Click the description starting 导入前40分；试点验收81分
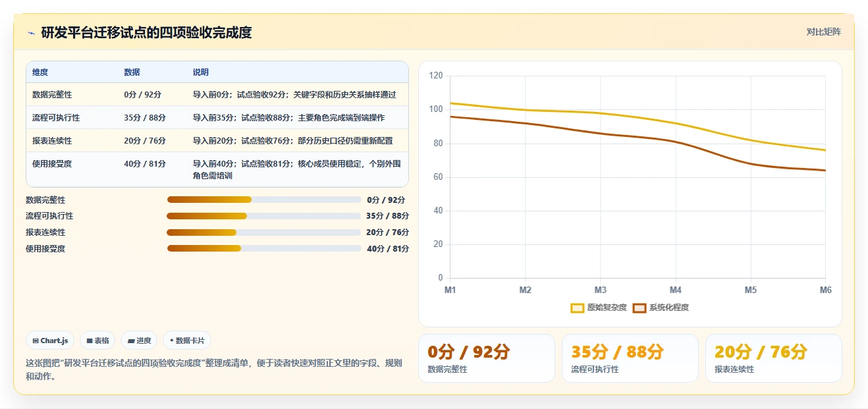Viewport: 868px width, 409px height. 297,170
